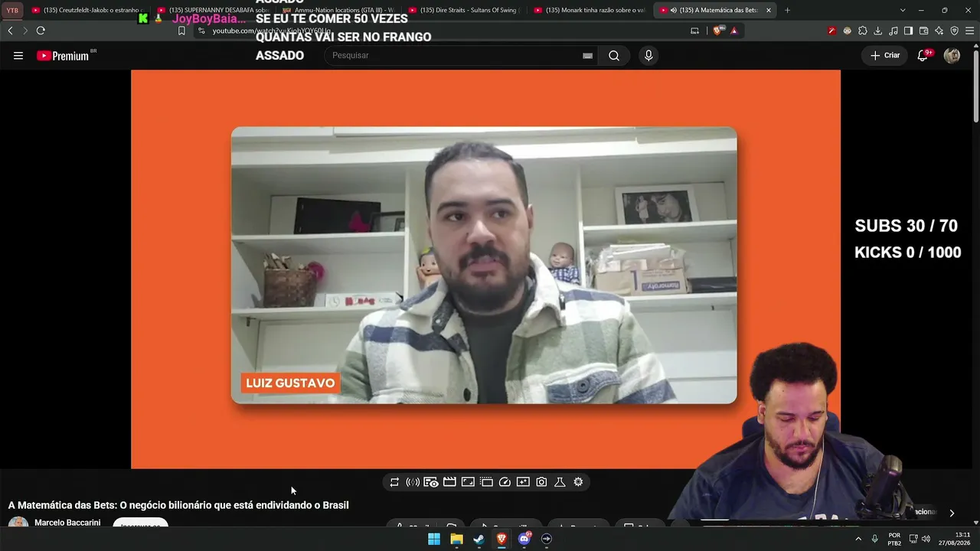
Task: Open the playback speed gauge button
Action: tap(505, 482)
